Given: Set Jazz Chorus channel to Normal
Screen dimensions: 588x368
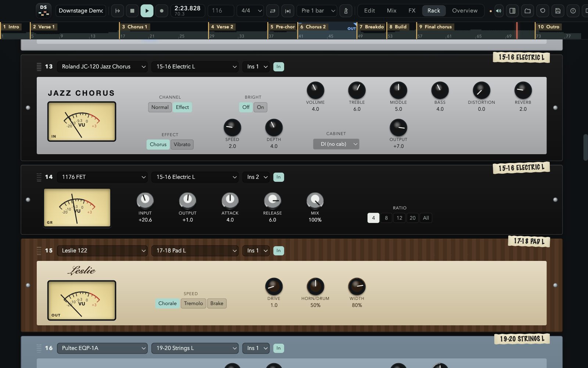Looking at the screenshot, I should tap(160, 107).
